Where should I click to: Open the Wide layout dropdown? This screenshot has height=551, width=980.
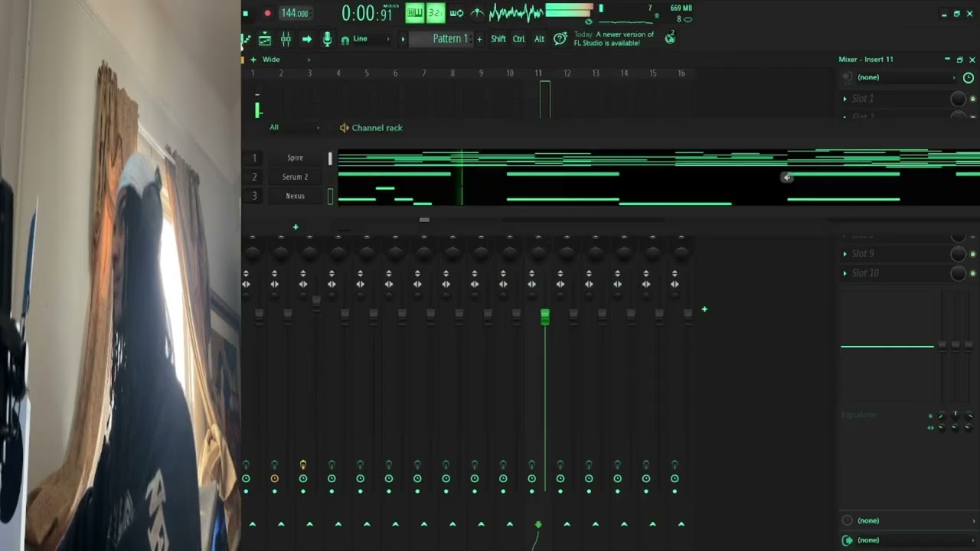pos(286,60)
